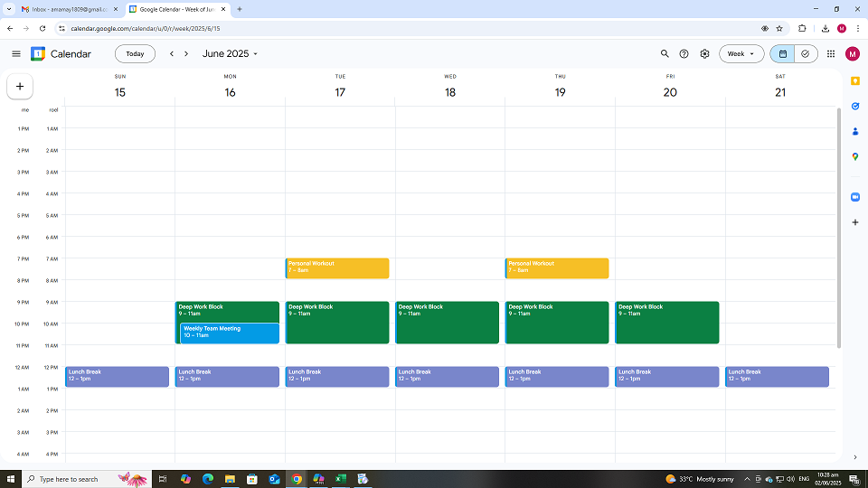Open Excel from the taskbar

tap(341, 479)
